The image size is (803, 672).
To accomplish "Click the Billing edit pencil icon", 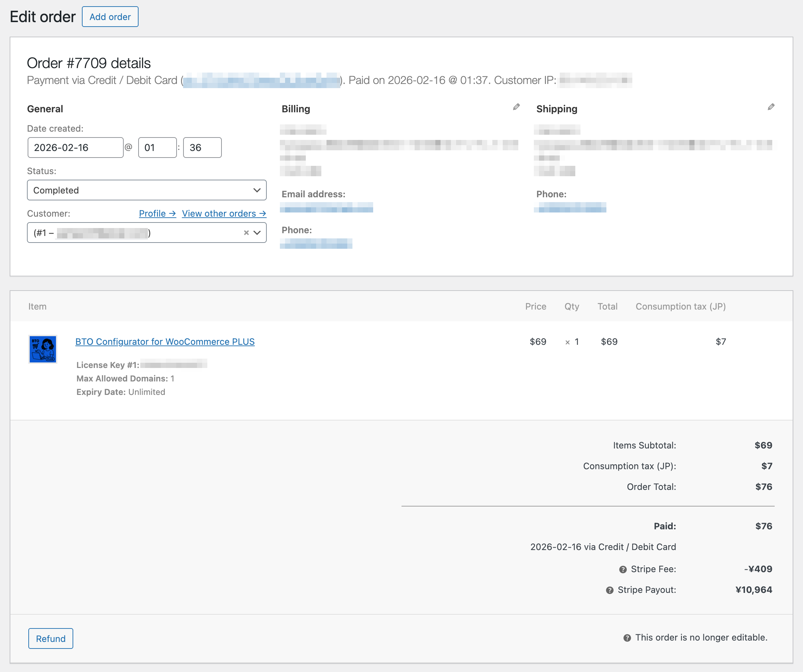I will point(516,107).
